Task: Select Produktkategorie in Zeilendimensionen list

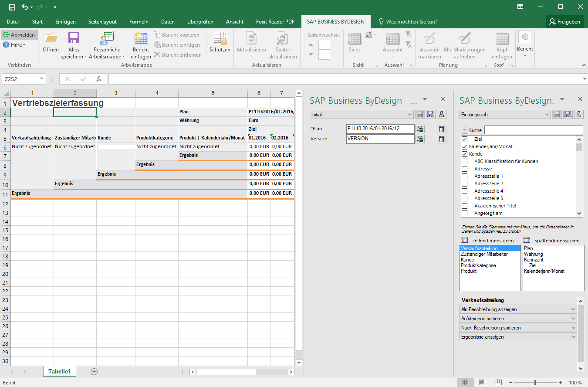Action: click(x=478, y=265)
